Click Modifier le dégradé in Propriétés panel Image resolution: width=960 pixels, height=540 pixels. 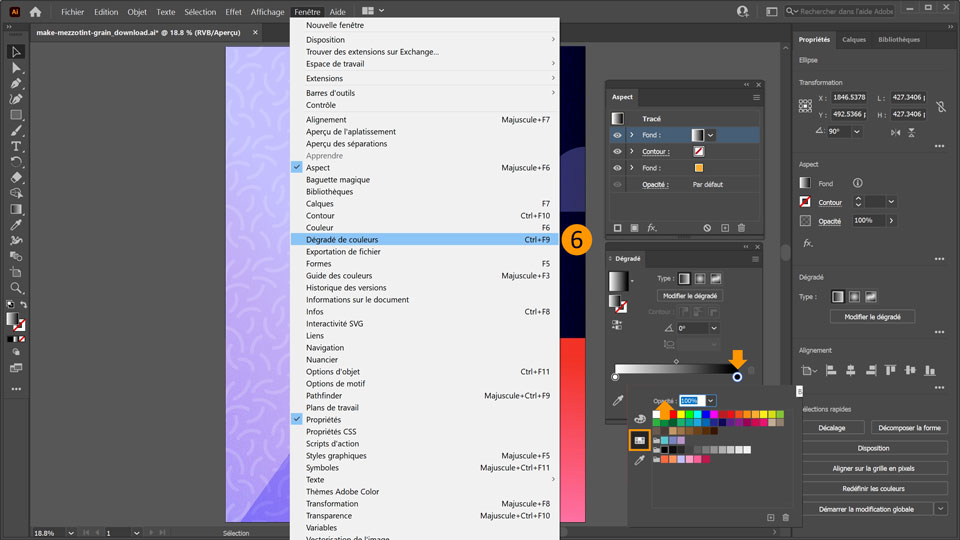pos(872,317)
